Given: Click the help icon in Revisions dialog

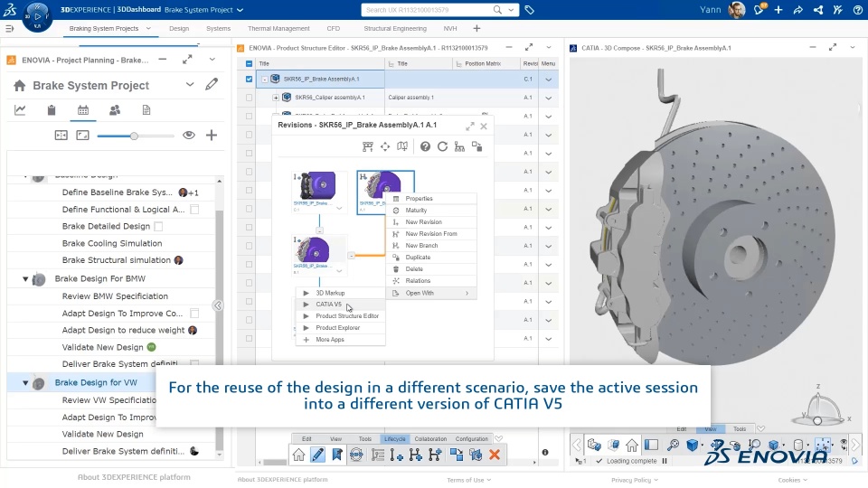Looking at the screenshot, I should pyautogui.click(x=425, y=146).
